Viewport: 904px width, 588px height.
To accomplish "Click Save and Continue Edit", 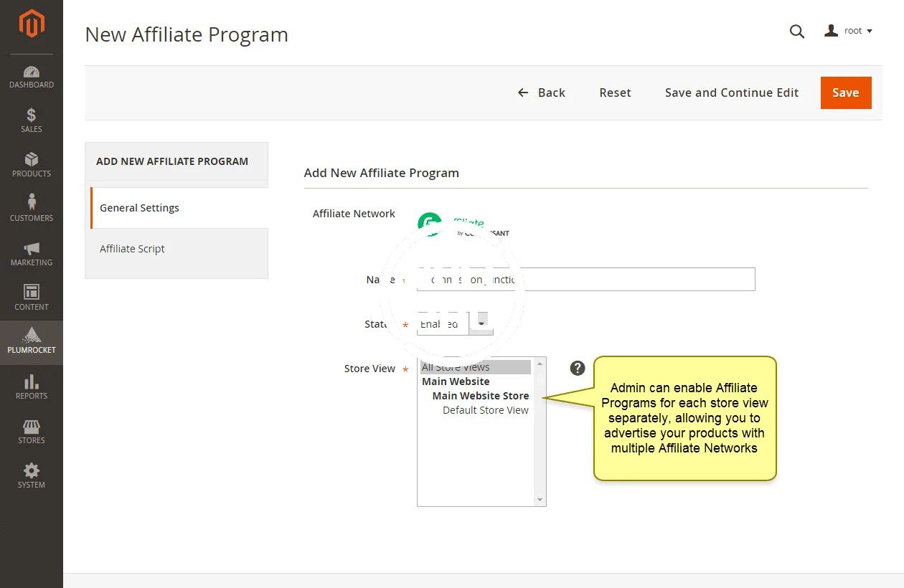I will point(731,93).
